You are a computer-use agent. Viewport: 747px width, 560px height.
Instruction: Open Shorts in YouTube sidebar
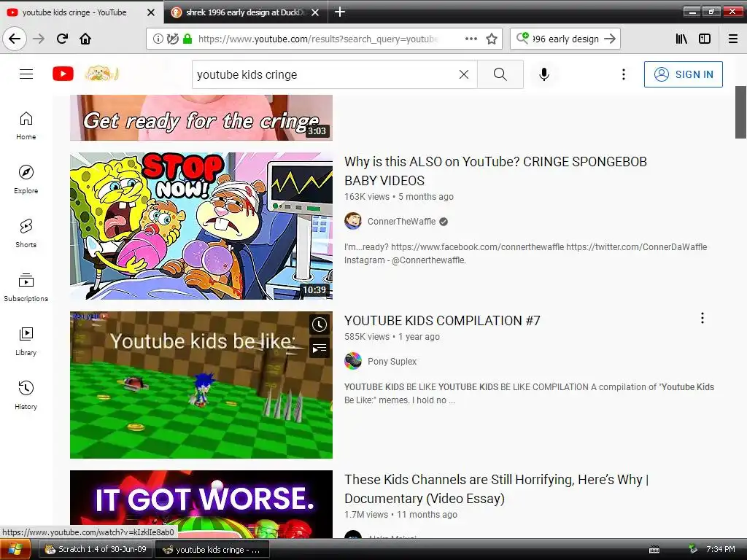(x=26, y=234)
